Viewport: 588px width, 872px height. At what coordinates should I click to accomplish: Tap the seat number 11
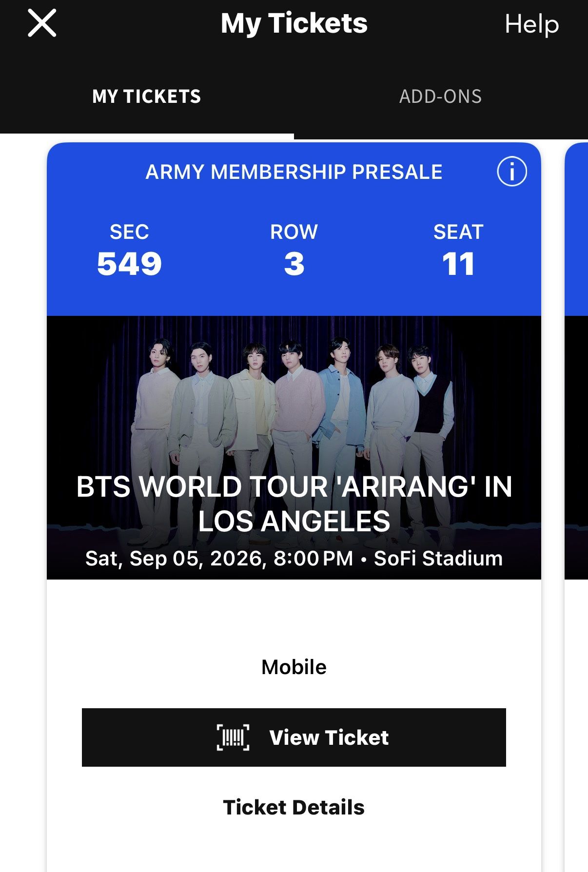coord(458,264)
